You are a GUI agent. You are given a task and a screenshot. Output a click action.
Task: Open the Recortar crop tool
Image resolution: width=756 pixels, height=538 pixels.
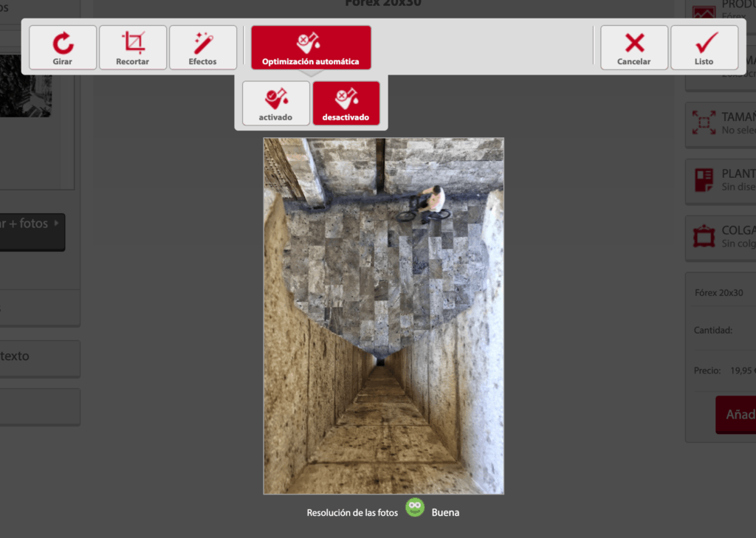tap(133, 48)
